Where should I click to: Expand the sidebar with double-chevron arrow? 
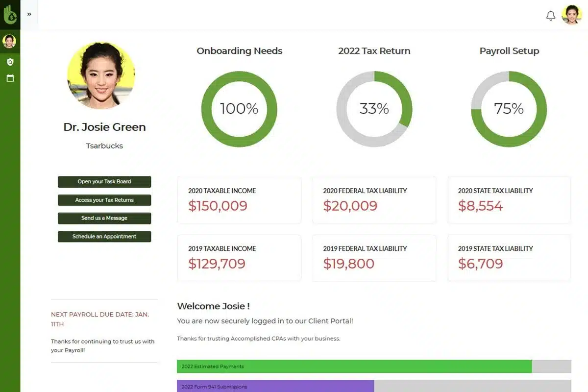pos(29,14)
